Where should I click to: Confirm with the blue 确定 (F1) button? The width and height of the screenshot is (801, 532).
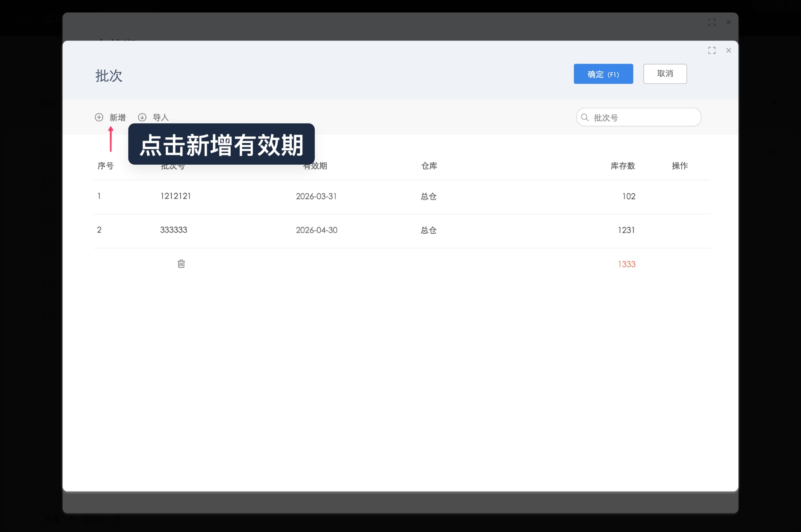(x=603, y=74)
